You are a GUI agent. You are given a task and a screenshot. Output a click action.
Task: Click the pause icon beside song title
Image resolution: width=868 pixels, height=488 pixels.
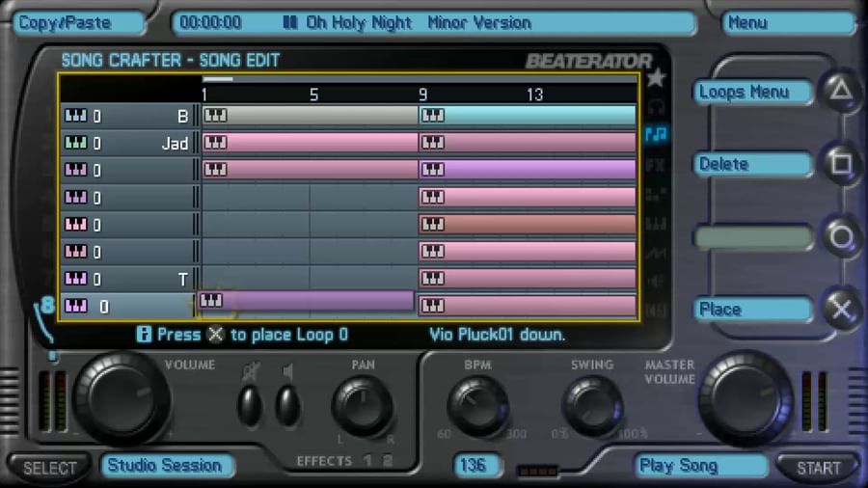tap(290, 23)
